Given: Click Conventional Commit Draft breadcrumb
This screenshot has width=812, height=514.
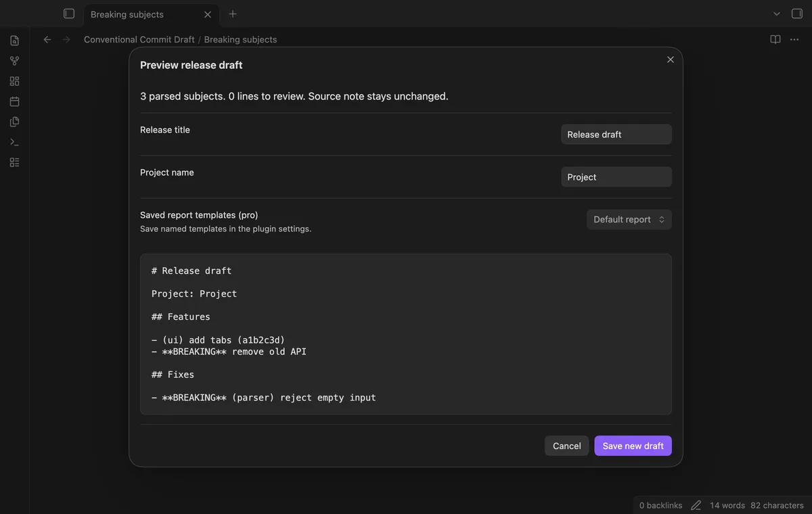Looking at the screenshot, I should 139,40.
